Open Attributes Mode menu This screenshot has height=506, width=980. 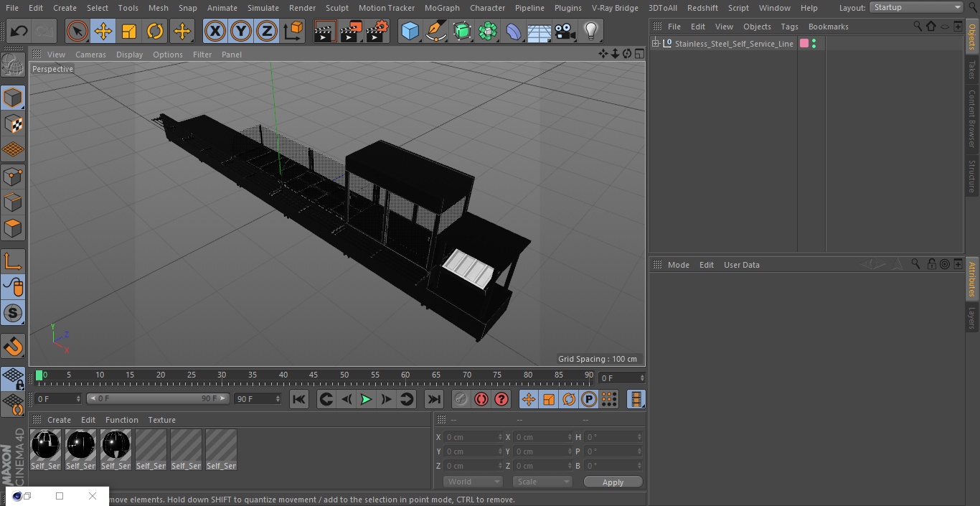[678, 265]
